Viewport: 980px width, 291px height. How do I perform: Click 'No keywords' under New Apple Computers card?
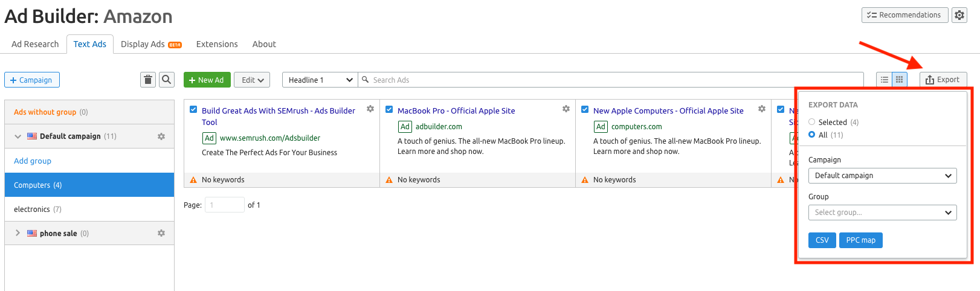click(614, 180)
